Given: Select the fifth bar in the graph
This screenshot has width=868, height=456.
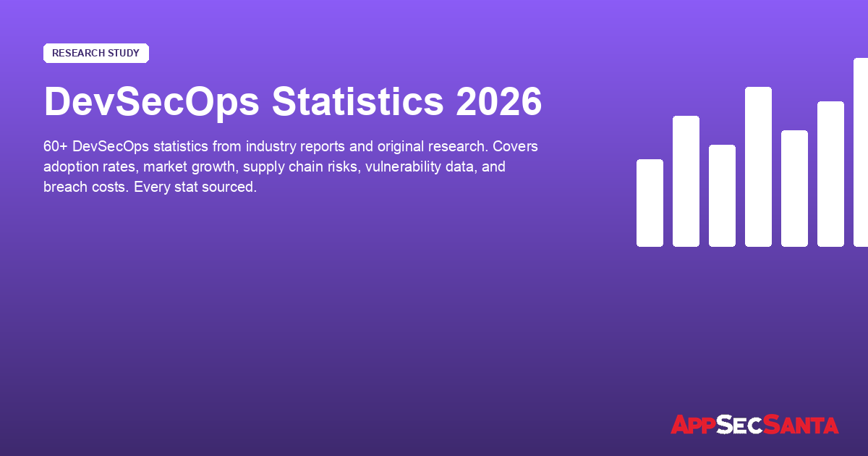Looking at the screenshot, I should (x=793, y=188).
